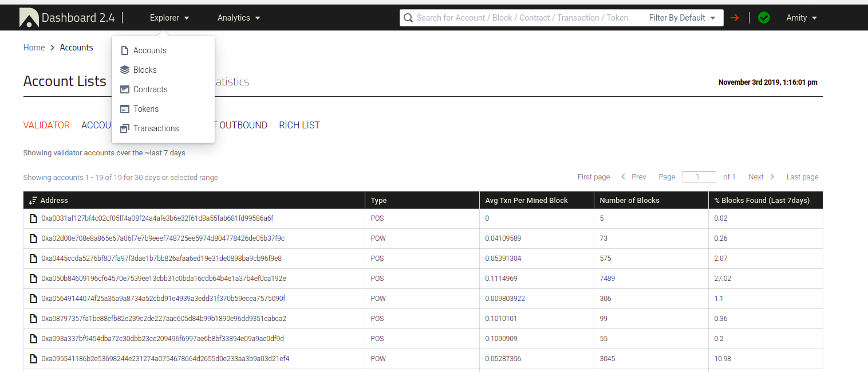This screenshot has height=372, width=868.
Task: Open address link 0xa095541186b2e
Action: (x=165, y=359)
